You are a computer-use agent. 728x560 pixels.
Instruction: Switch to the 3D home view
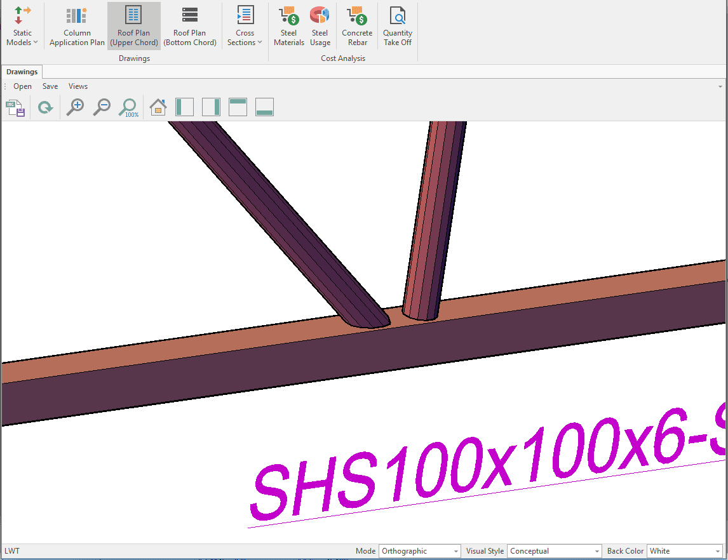click(158, 107)
